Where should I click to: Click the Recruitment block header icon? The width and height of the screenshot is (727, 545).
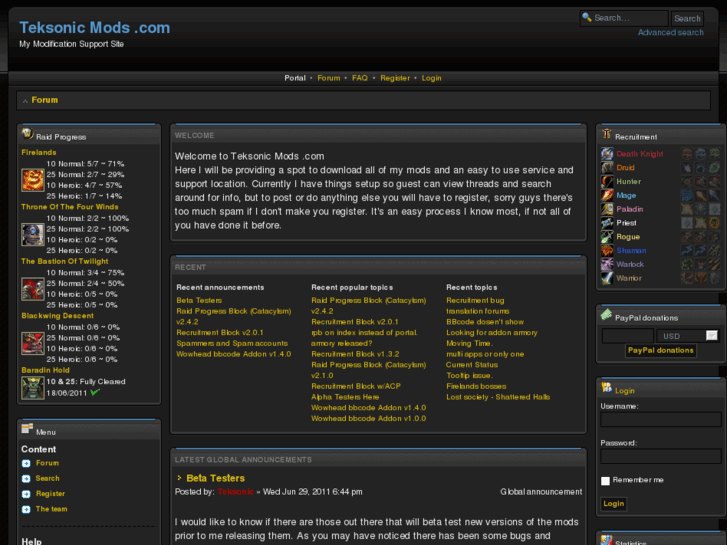click(606, 135)
